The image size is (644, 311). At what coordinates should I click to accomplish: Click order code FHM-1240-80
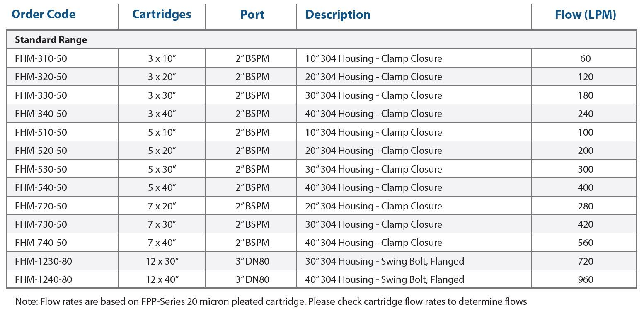click(x=43, y=279)
